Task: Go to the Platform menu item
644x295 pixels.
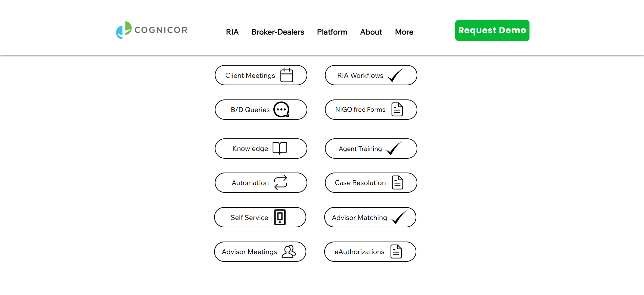Action: click(x=332, y=32)
